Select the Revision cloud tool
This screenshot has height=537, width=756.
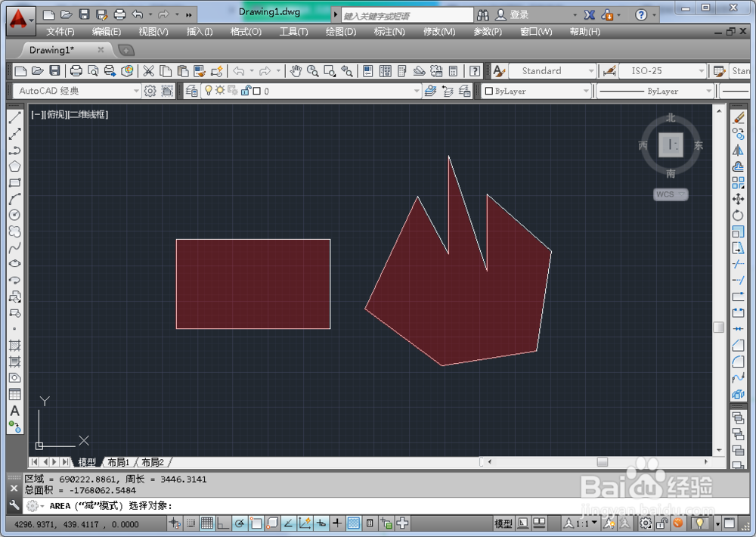(14, 231)
